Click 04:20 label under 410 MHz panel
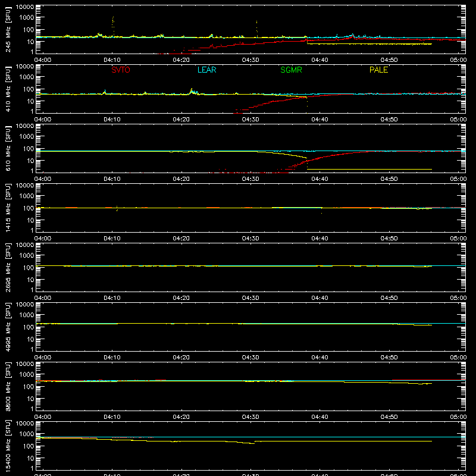The width and height of the screenshot is (476, 476). pos(181,120)
